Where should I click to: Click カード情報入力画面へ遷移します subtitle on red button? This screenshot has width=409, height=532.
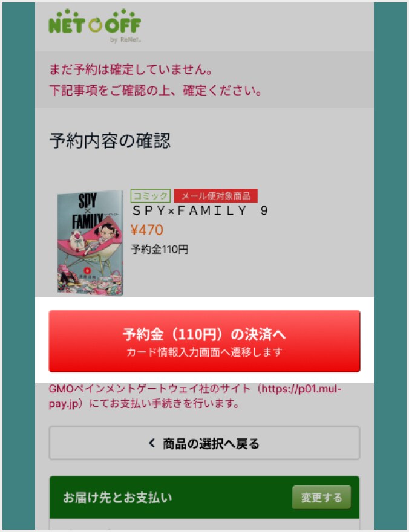click(x=204, y=352)
